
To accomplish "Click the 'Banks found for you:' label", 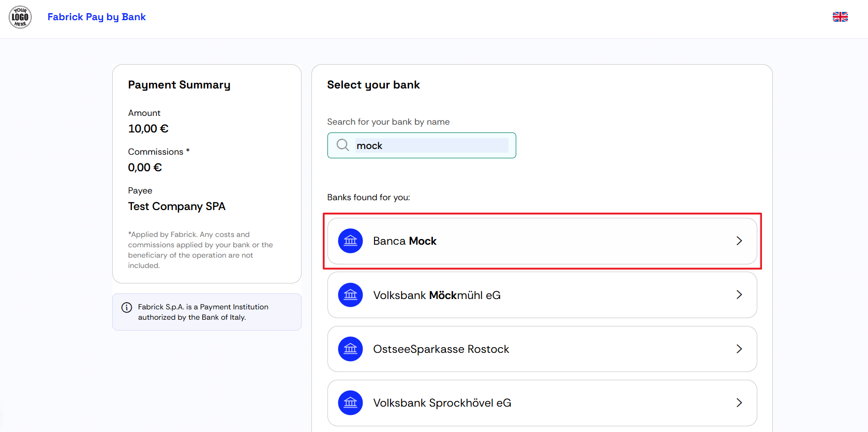I will pos(368,198).
